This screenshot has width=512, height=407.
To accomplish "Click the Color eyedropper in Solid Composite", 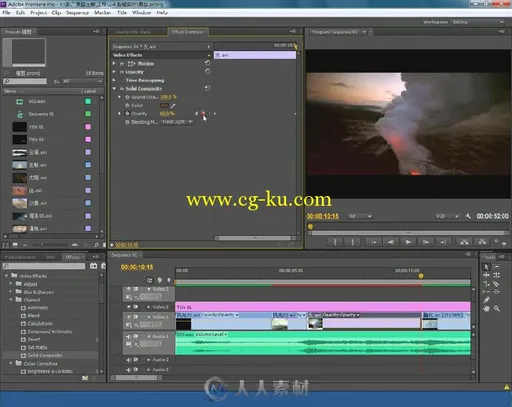I will [173, 106].
